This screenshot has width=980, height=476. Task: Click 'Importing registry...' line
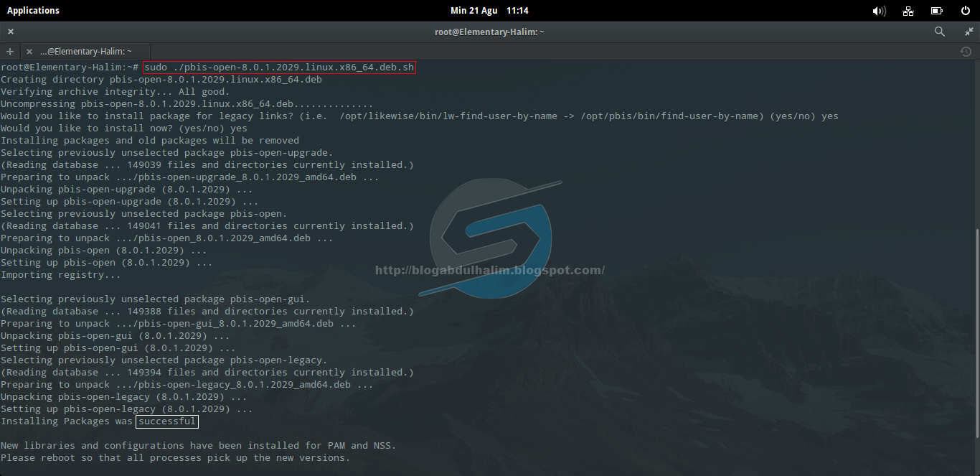(x=60, y=275)
